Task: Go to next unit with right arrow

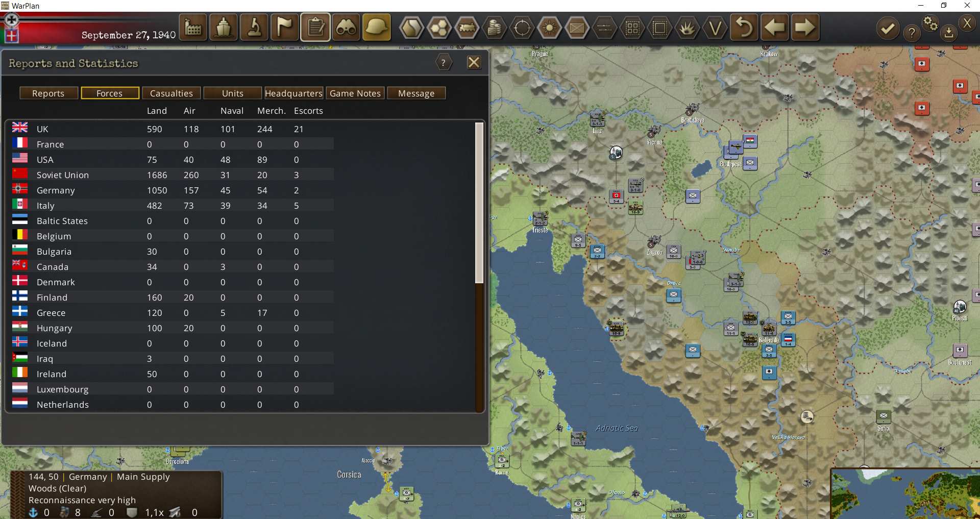Action: coord(805,28)
